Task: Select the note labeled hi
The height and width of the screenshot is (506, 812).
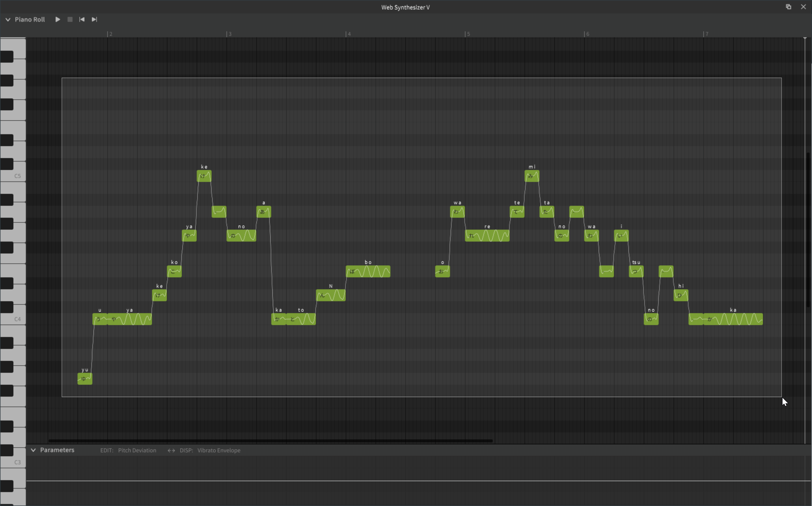Action: coord(681,295)
